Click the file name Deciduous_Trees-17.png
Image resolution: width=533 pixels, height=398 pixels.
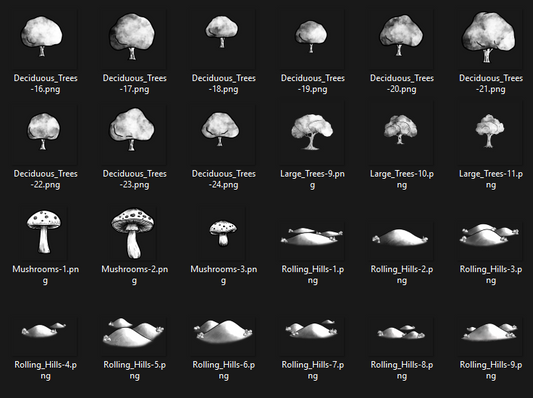pyautogui.click(x=135, y=84)
